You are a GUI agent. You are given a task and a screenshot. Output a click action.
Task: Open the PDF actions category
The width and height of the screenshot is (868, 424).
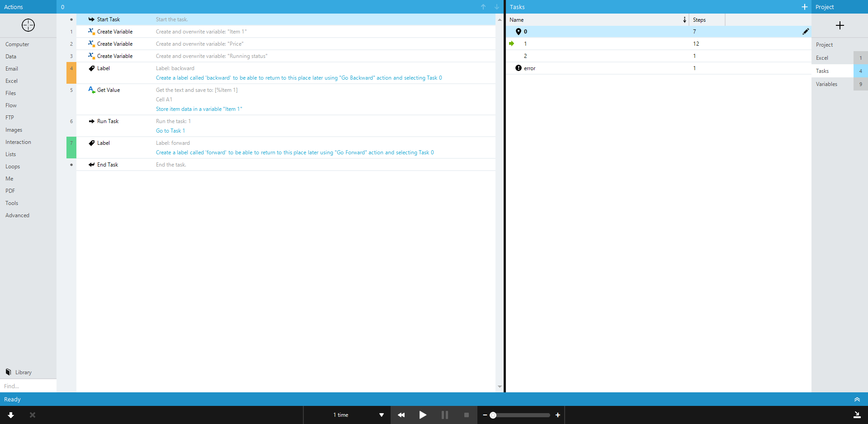(x=10, y=191)
